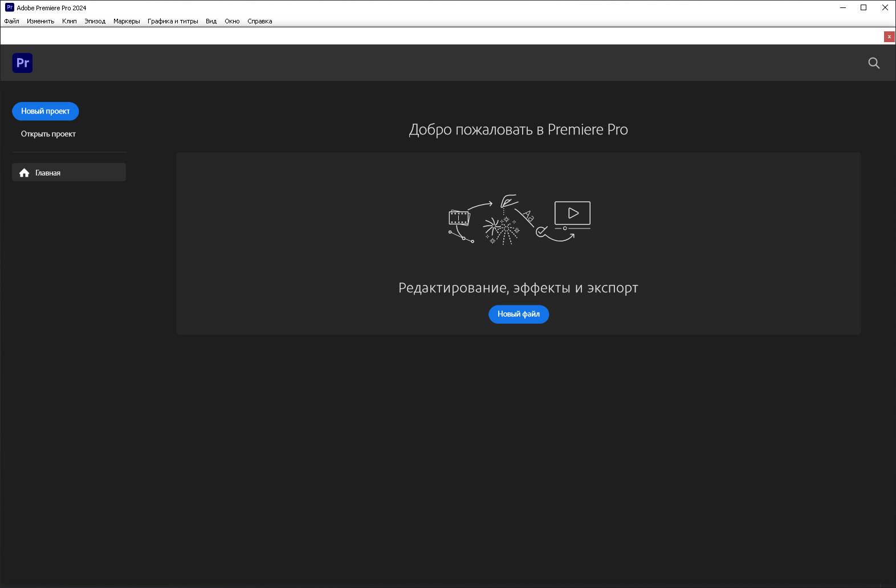
Task: Click the Premiere Pro logo icon
Action: coord(22,63)
